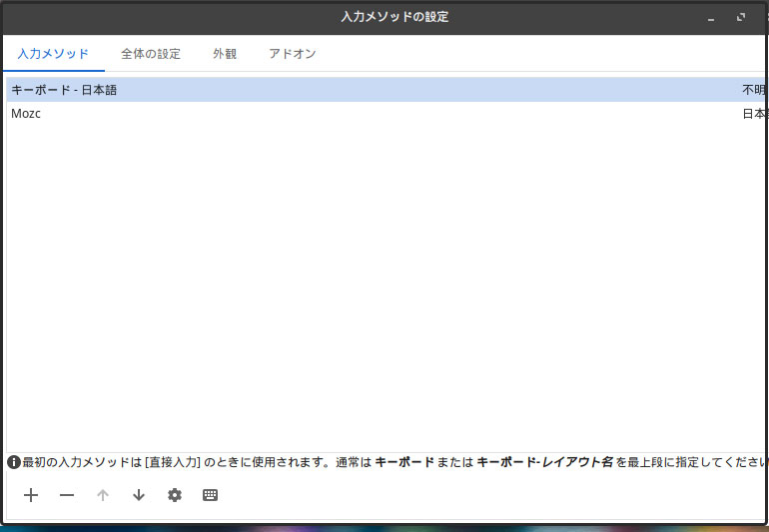Move the selected input method down

(139, 495)
